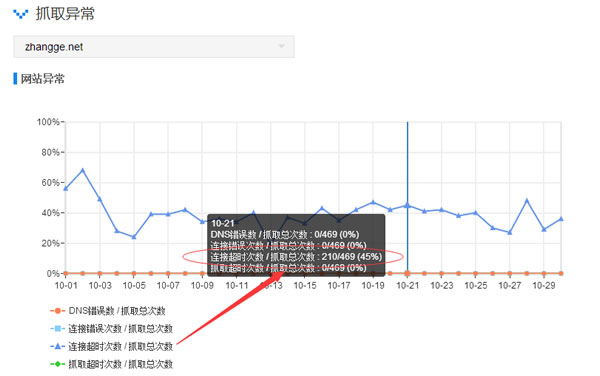Click the blue triangle legend icon
The image size is (600, 376).
click(58, 346)
